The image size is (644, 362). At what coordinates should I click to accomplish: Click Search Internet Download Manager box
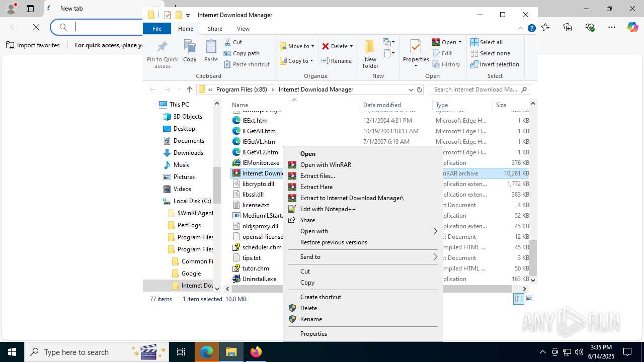(480, 89)
